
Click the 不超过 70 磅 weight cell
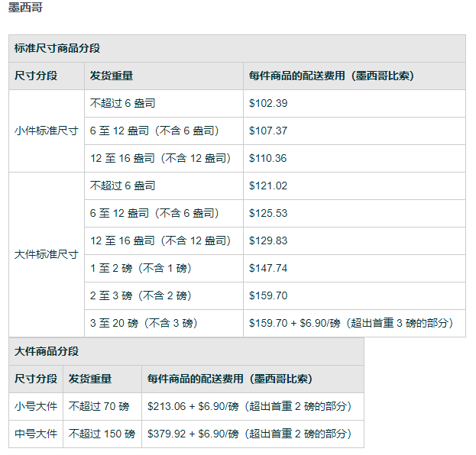[99, 406]
